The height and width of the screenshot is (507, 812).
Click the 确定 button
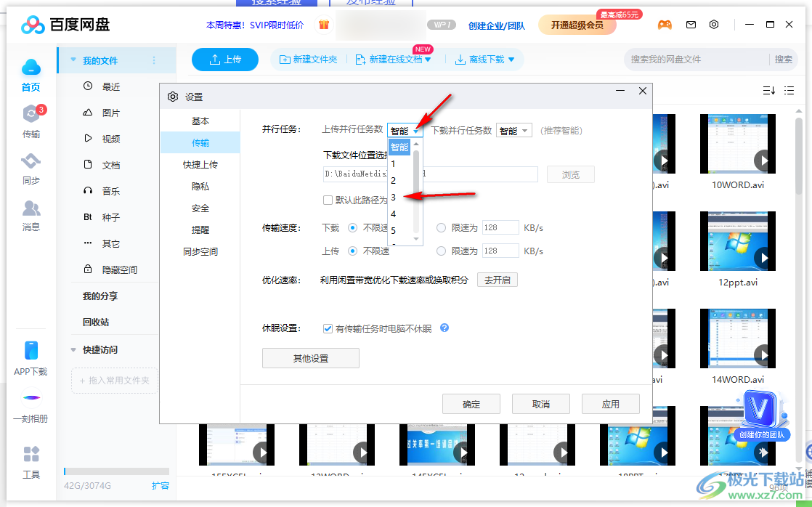click(x=471, y=404)
